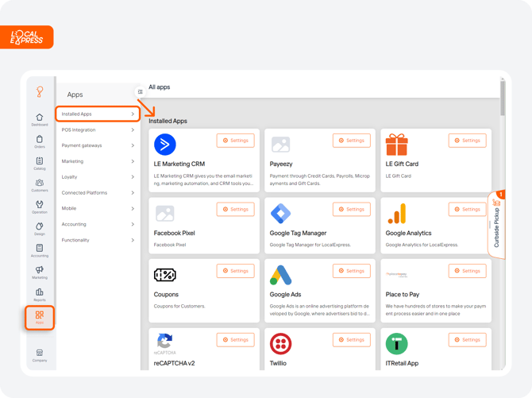This screenshot has height=398, width=532.
Task: Open Settings for ITRetail App
Action: [468, 340]
